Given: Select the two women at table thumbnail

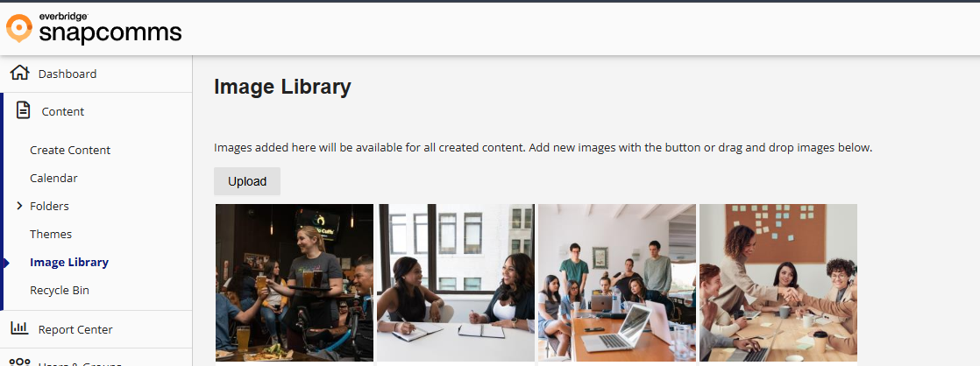Looking at the screenshot, I should [456, 282].
